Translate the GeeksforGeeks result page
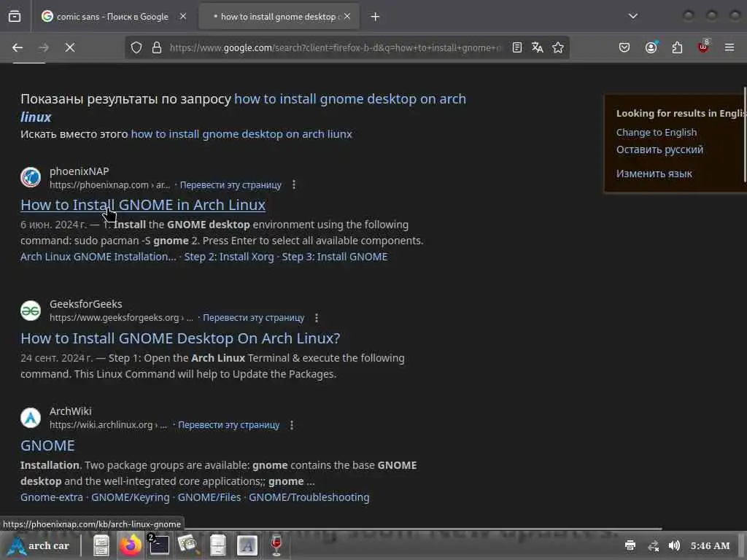The width and height of the screenshot is (747, 560). [x=253, y=318]
